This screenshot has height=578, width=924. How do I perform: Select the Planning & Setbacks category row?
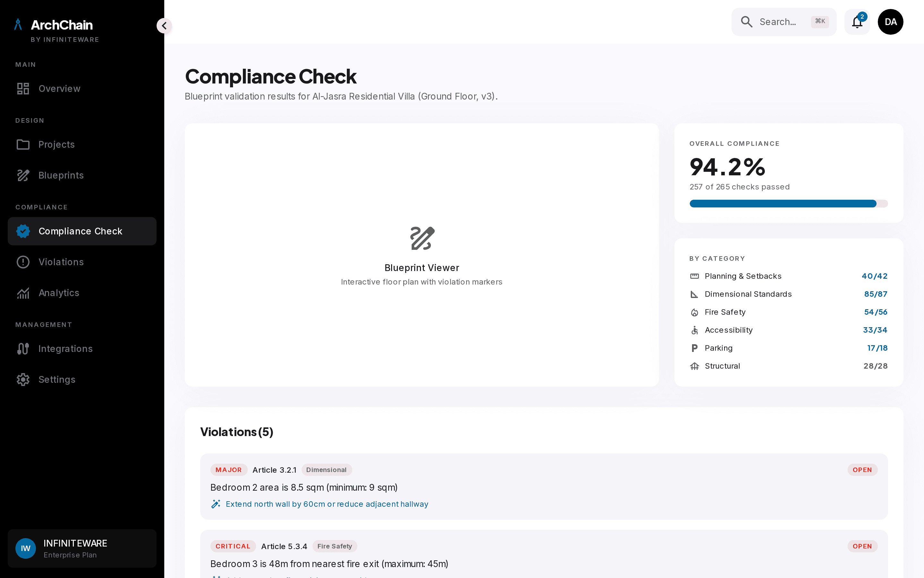tap(789, 276)
